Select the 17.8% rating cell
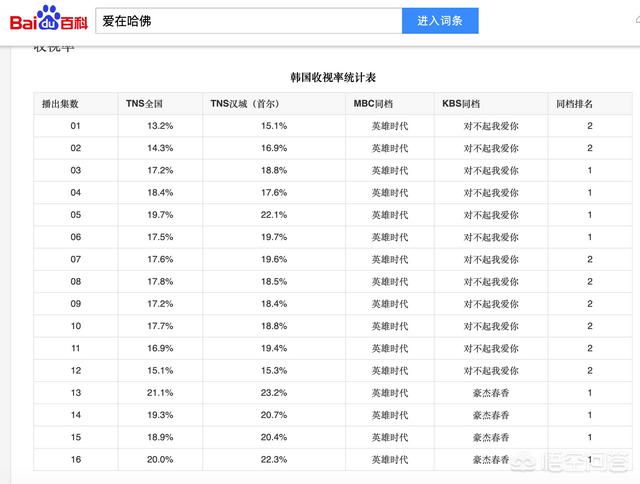This screenshot has height=484, width=640. [x=160, y=282]
